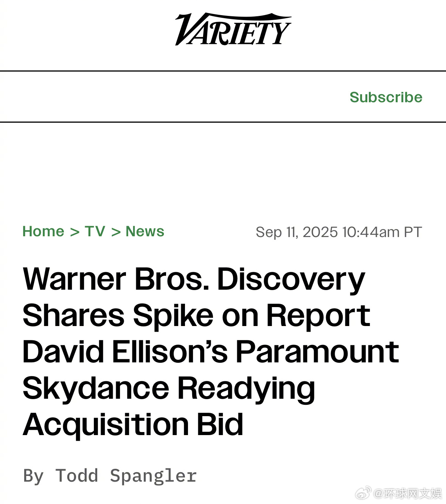Click the Sep 11, 2025 timestamp
The height and width of the screenshot is (504, 446).
point(339,232)
